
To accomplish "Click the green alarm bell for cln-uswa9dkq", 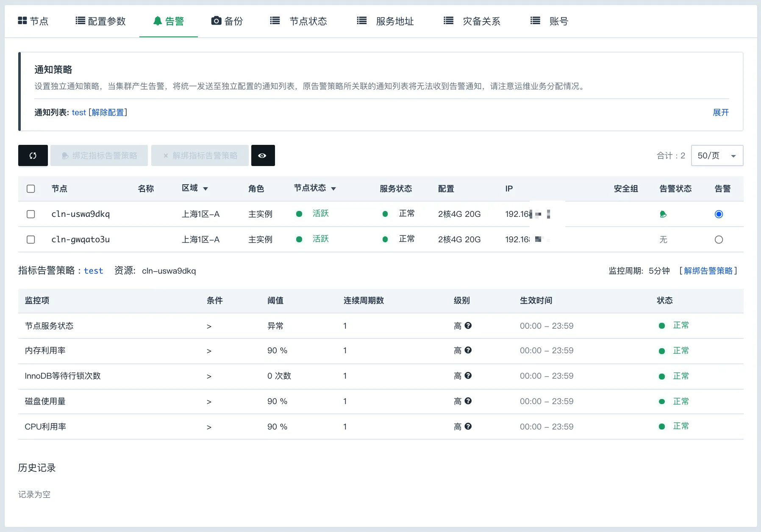I will 663,214.
